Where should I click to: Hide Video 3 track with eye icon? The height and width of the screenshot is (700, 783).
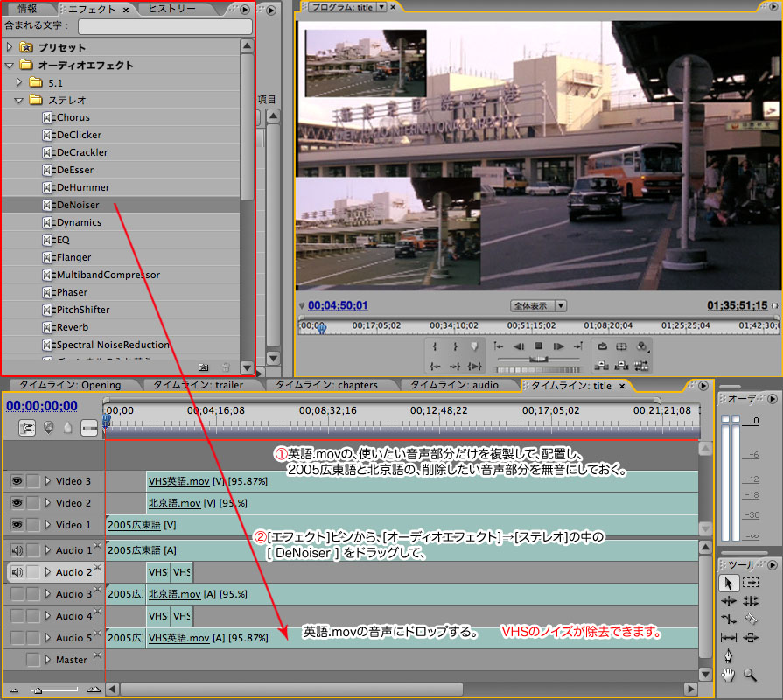pyautogui.click(x=17, y=481)
